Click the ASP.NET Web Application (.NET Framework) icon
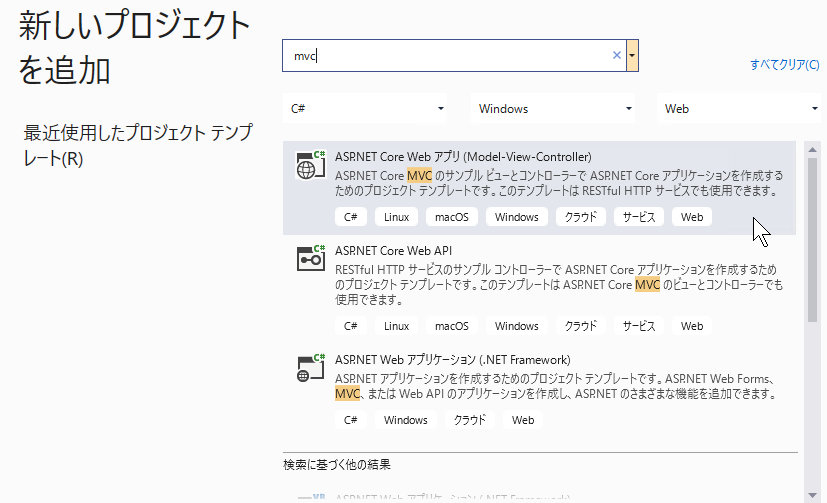Image resolution: width=827 pixels, height=503 pixels. (311, 368)
